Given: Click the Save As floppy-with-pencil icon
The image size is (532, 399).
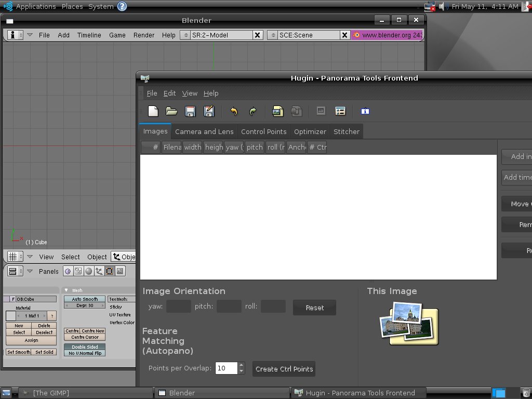Looking at the screenshot, I should 209,111.
